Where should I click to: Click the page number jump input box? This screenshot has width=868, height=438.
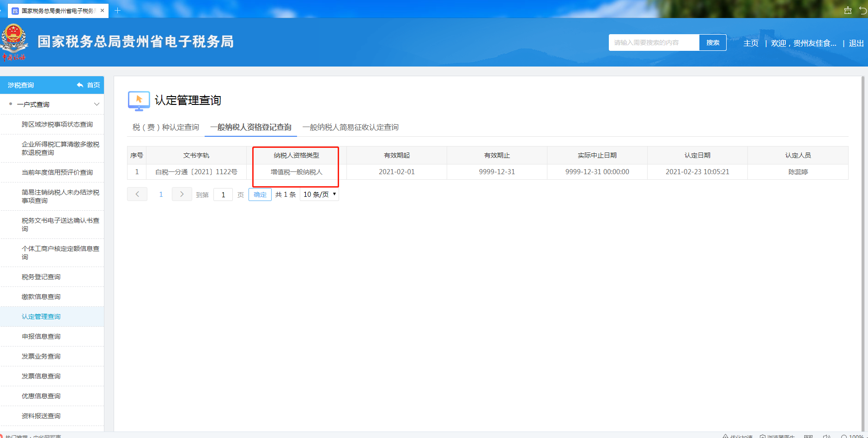tap(223, 195)
